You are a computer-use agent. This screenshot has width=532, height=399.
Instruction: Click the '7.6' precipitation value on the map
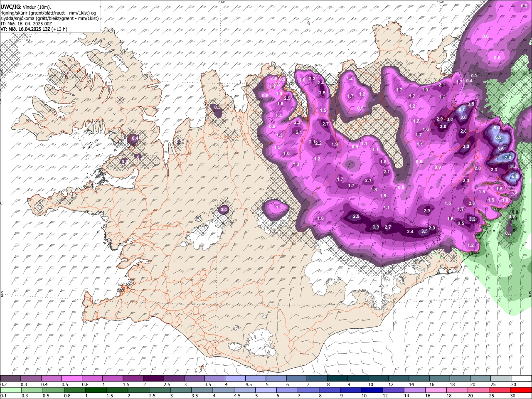507,158
